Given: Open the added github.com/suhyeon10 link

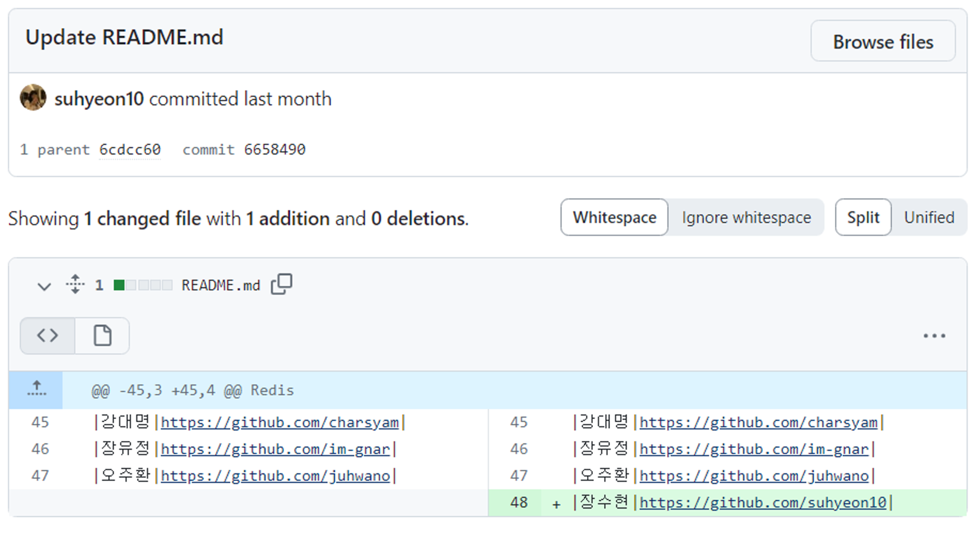Looking at the screenshot, I should click(762, 503).
